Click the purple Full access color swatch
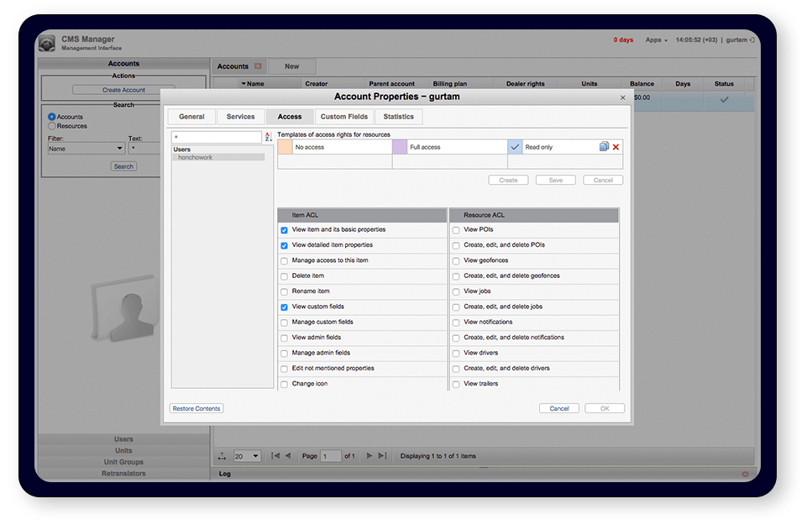 click(x=400, y=147)
